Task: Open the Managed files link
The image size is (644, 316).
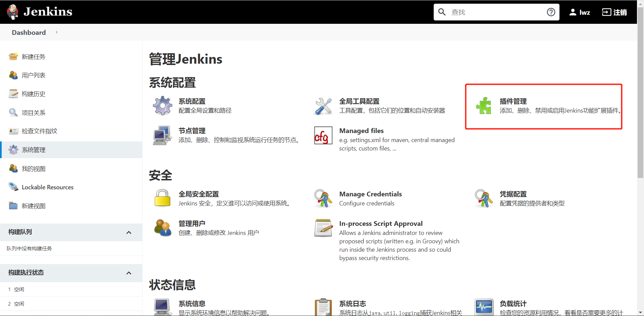Action: [361, 131]
